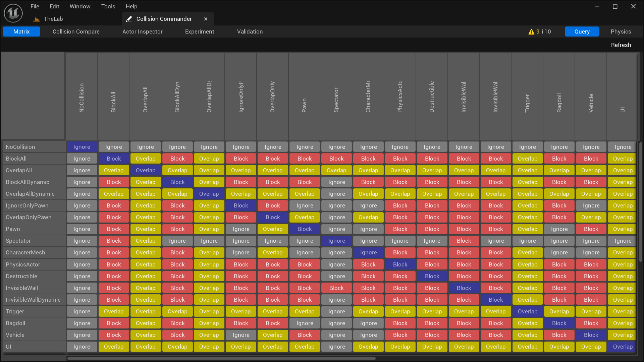Click the orange TheLab project icon
This screenshot has height=362, width=644.
coord(36,19)
